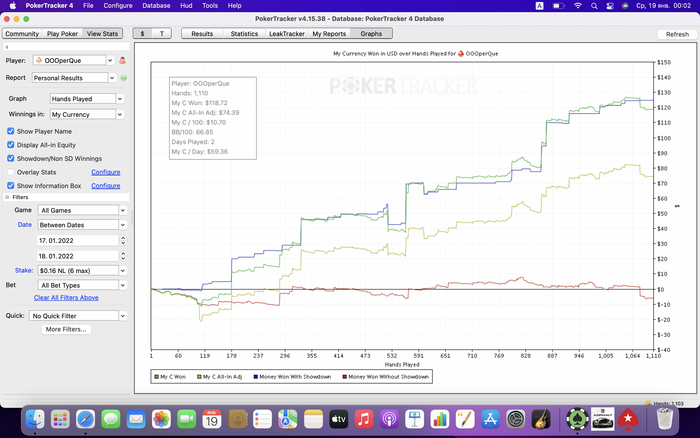
Task: Click Configure link next to Overlay Stats
Action: click(x=106, y=172)
